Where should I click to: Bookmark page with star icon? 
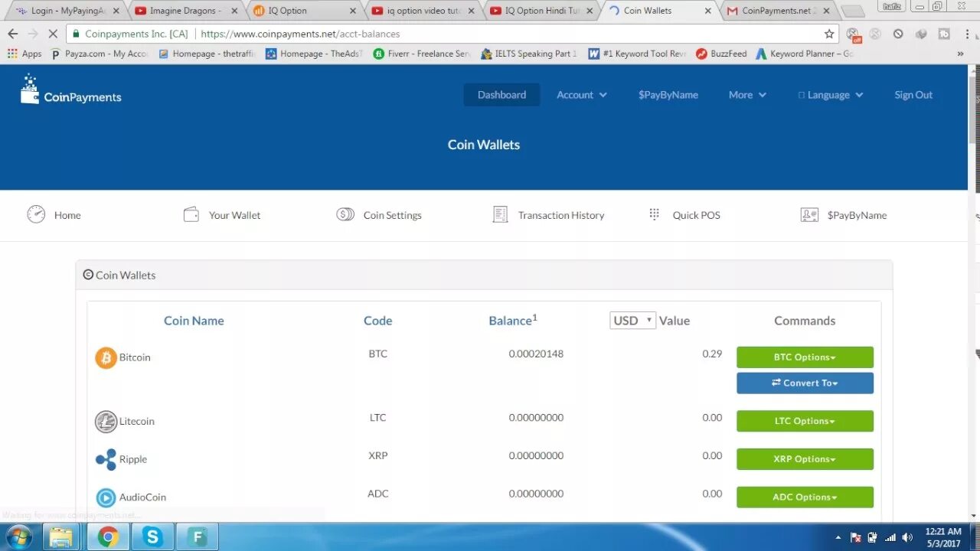click(x=829, y=34)
